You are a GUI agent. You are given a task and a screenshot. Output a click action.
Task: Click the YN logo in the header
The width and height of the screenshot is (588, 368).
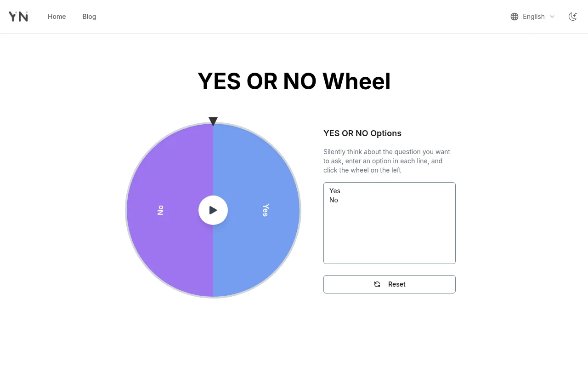(18, 17)
